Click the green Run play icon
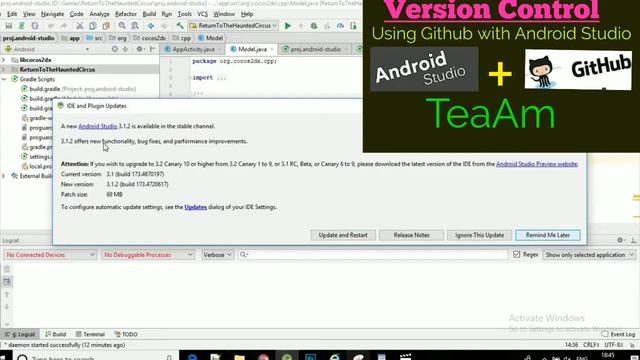This screenshot has width=640, height=360. tap(288, 26)
